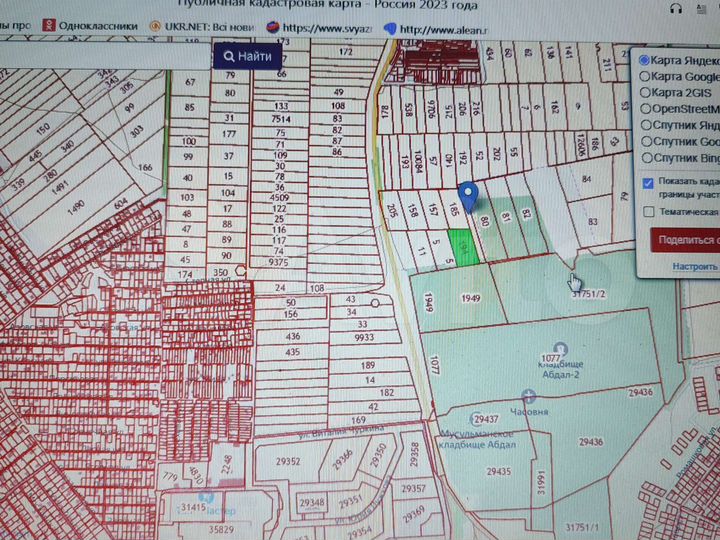Click the green highlighted land parcel

460,245
